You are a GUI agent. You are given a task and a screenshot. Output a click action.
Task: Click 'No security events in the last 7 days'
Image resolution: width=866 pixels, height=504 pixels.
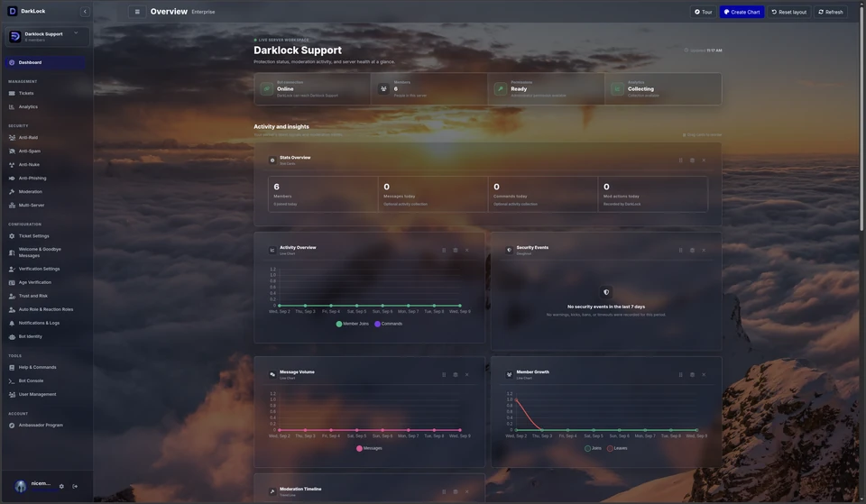coord(606,307)
